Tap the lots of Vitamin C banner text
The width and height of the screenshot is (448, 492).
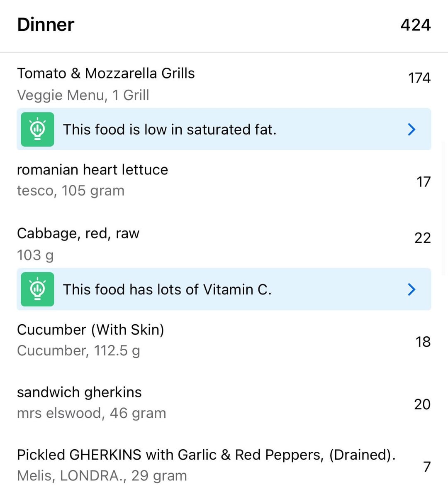[x=167, y=290]
